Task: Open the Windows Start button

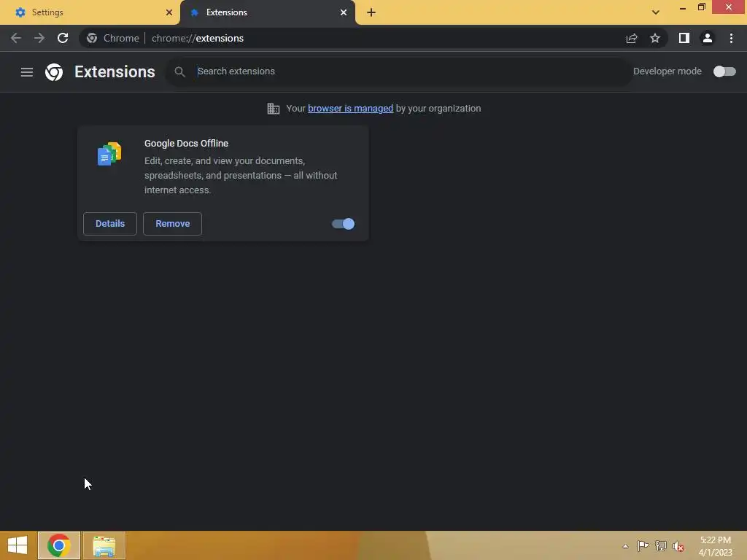Action: (x=18, y=545)
